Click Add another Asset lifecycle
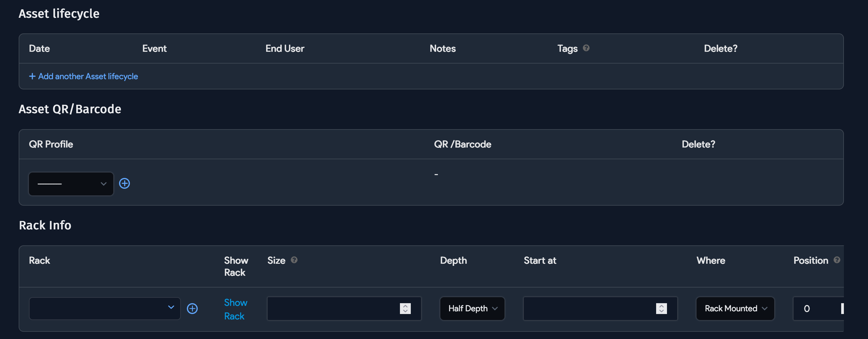 (x=83, y=76)
